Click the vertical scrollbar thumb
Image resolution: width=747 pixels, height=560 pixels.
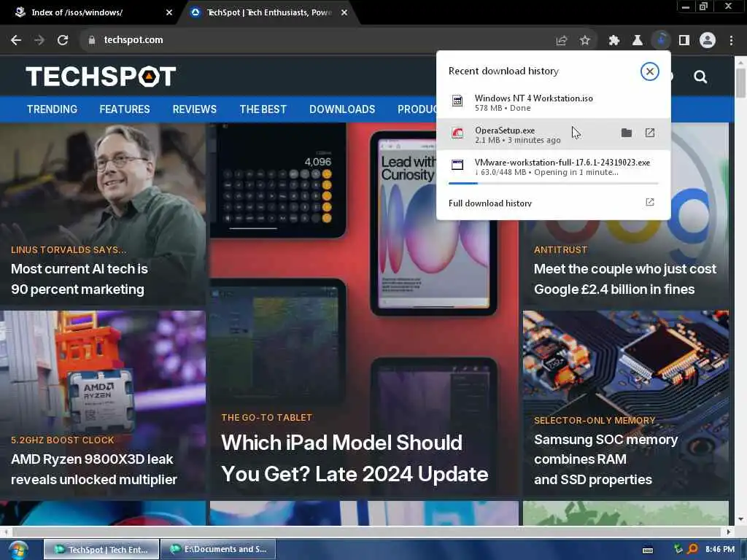pyautogui.click(x=741, y=83)
